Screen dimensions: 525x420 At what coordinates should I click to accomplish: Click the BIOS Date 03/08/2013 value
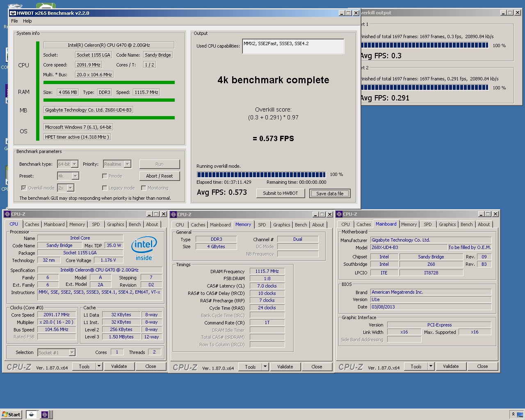(431, 307)
